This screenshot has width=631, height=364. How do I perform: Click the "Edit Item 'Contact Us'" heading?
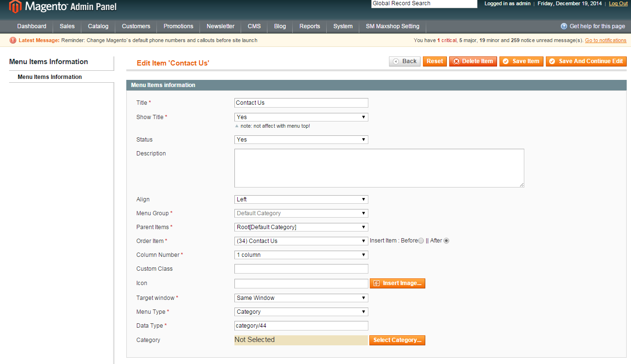coord(173,63)
